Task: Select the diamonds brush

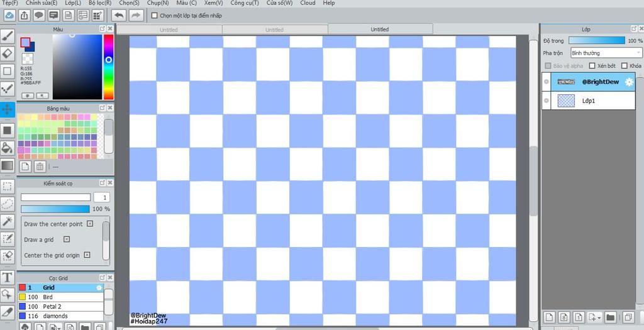Action: click(61, 316)
